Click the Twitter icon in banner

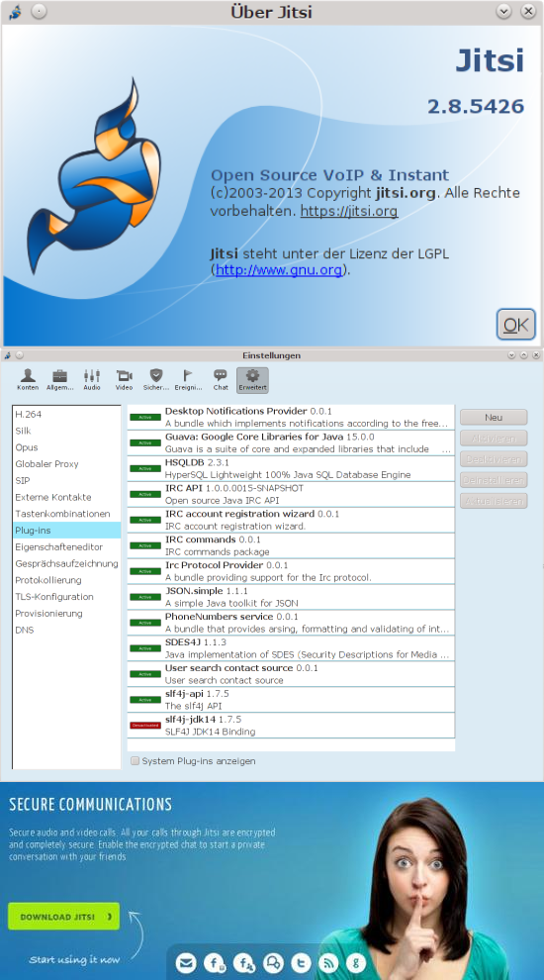click(301, 963)
